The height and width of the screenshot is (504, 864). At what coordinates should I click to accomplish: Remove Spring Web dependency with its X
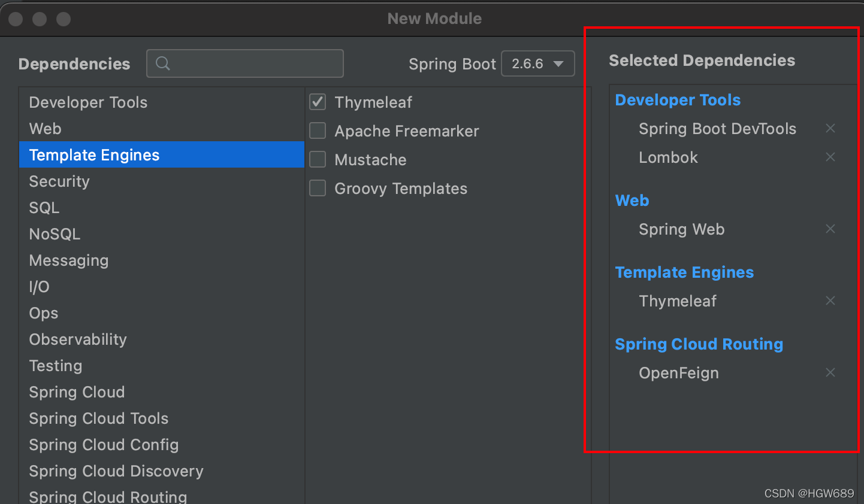(830, 229)
